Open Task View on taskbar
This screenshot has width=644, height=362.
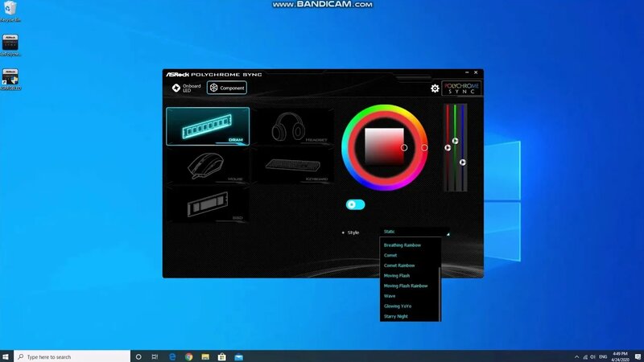[x=155, y=356]
